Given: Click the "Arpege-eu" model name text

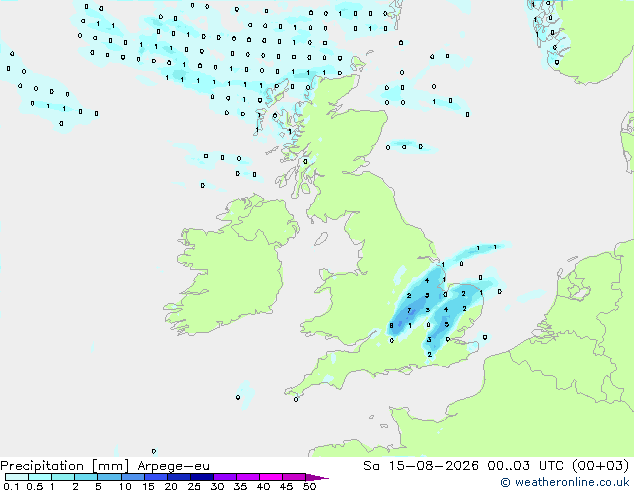Looking at the screenshot, I should 173,466.
